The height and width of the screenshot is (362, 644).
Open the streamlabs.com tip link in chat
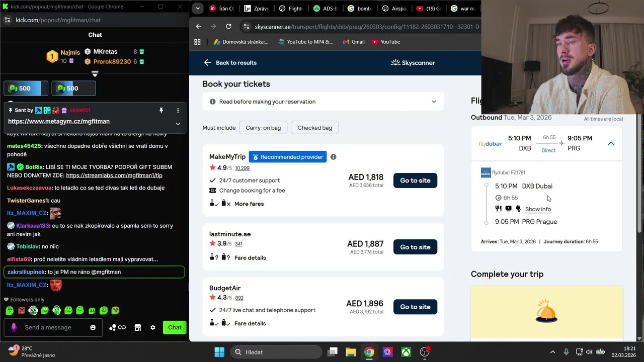point(114,175)
